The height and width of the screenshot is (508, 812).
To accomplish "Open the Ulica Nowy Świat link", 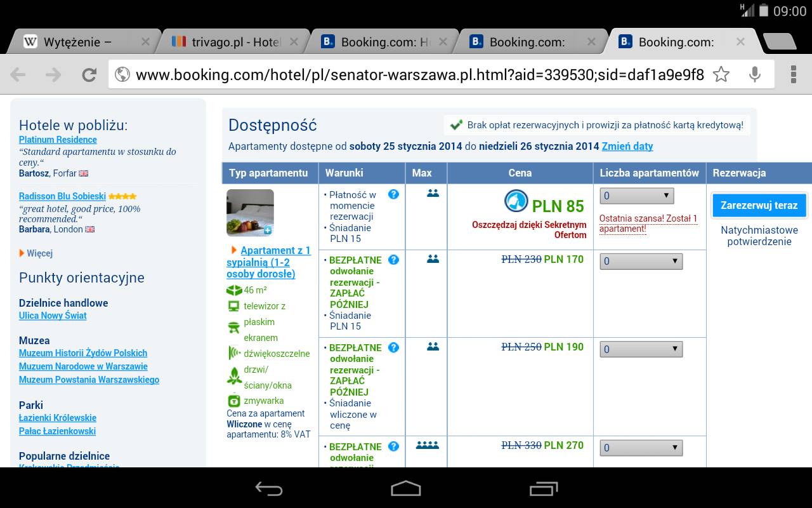I will coord(53,316).
